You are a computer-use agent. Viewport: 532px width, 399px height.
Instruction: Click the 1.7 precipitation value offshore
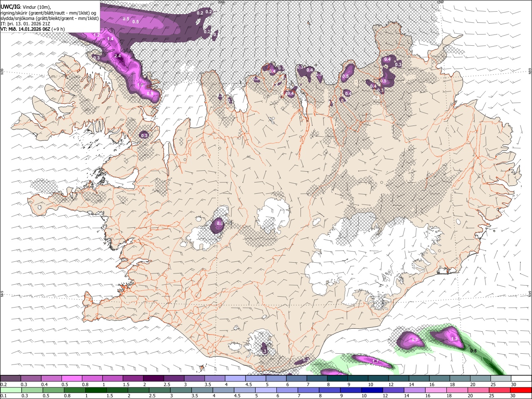pos(375,362)
